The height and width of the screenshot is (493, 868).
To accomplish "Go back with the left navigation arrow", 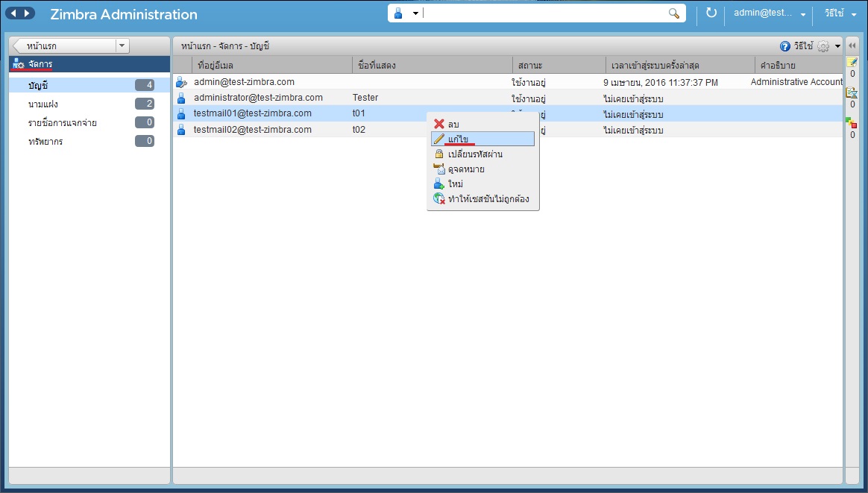I will pyautogui.click(x=14, y=13).
